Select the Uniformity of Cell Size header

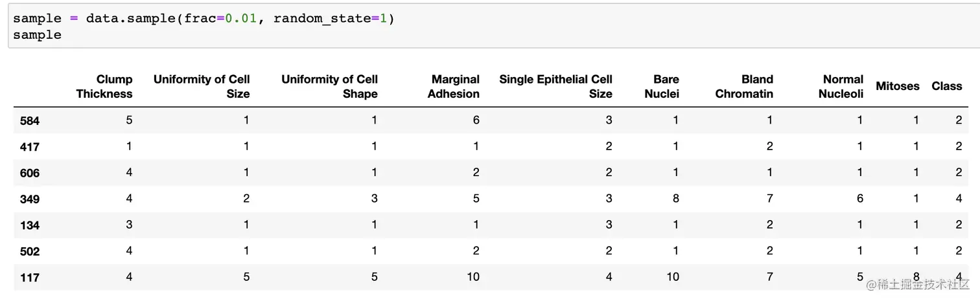[x=202, y=86]
